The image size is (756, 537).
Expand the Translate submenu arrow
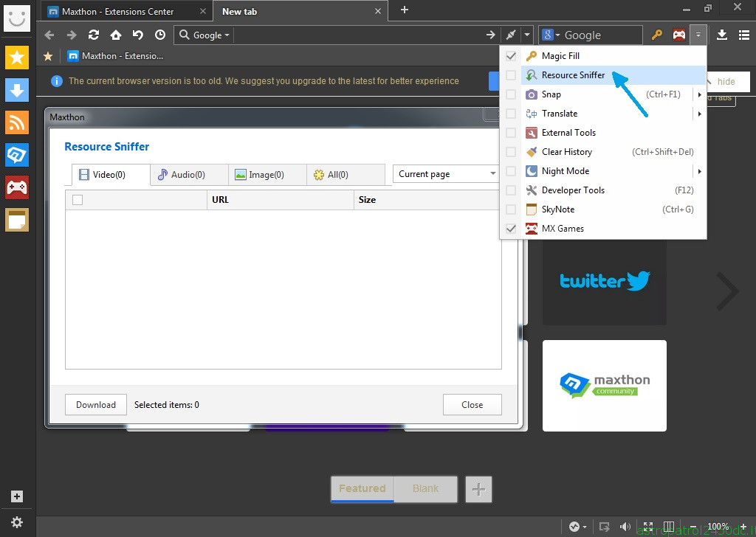tap(699, 114)
